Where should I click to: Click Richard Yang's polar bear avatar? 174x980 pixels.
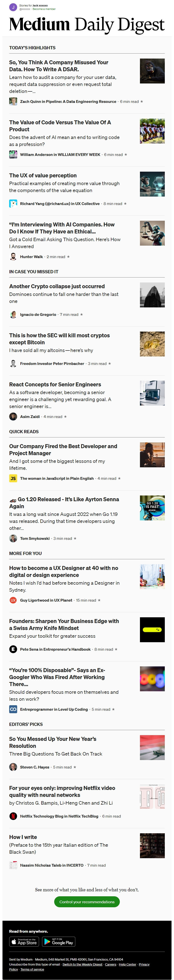[x=13, y=204]
